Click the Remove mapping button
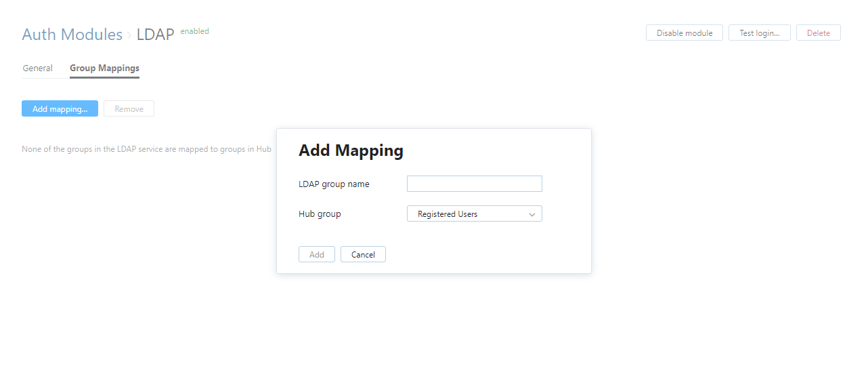Image resolution: width=868 pixels, height=387 pixels. click(x=129, y=108)
